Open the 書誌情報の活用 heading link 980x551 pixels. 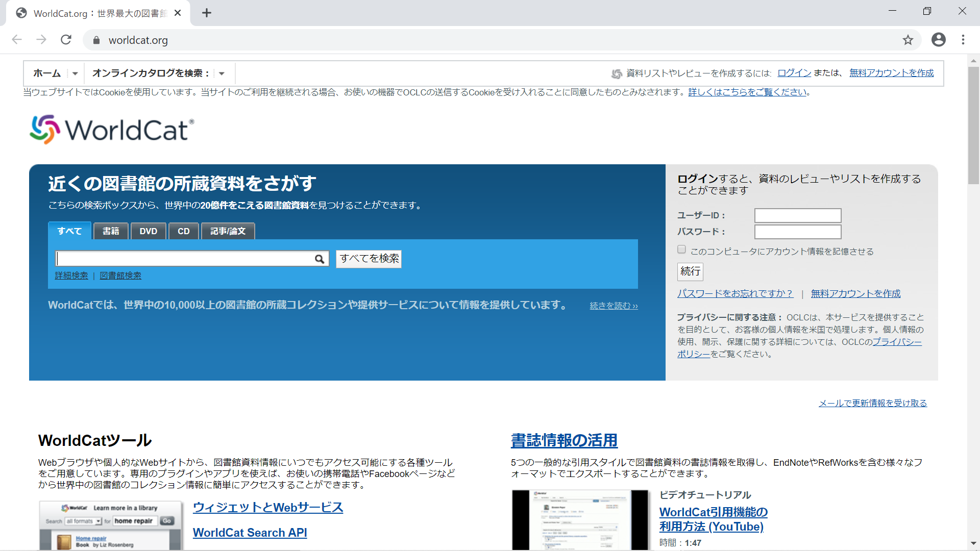pyautogui.click(x=564, y=440)
